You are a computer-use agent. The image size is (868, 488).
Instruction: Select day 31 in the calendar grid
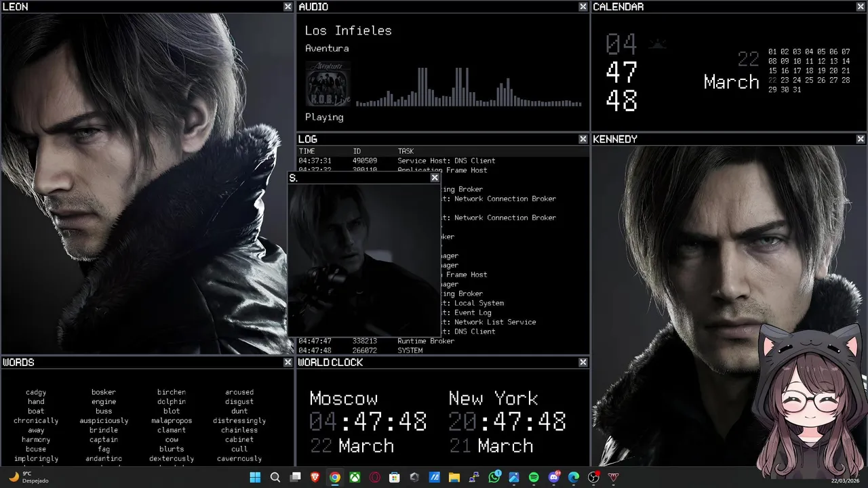pos(797,89)
